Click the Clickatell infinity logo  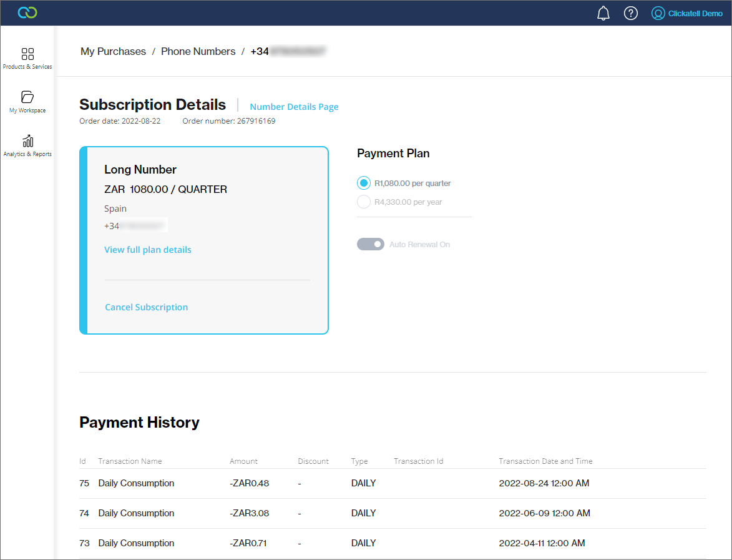pos(27,12)
